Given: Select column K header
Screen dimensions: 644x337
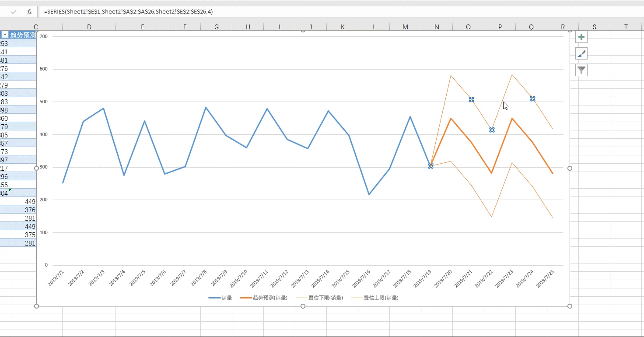Looking at the screenshot, I should [x=343, y=27].
